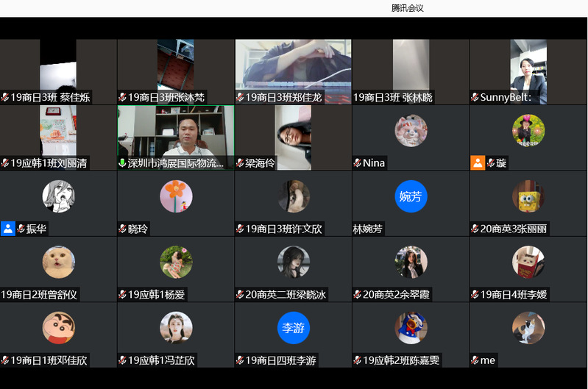Click the blue host badge next to 振华
This screenshot has width=588, height=389.
pos(8,229)
